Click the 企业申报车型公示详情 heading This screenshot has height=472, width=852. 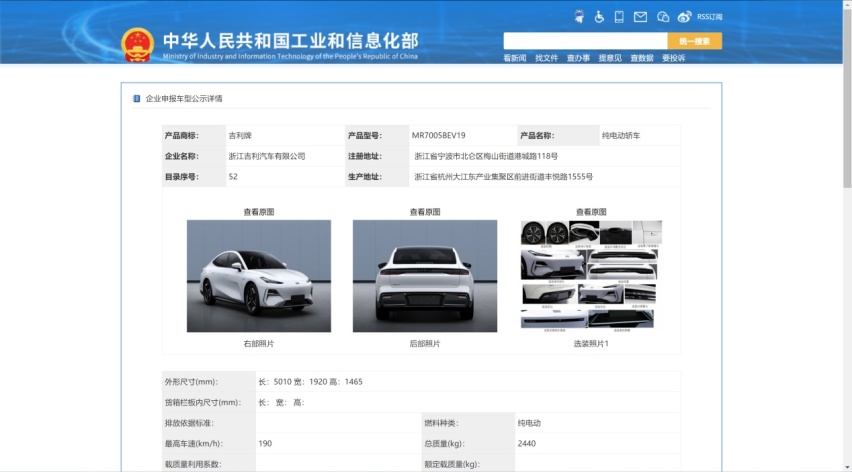tap(184, 98)
